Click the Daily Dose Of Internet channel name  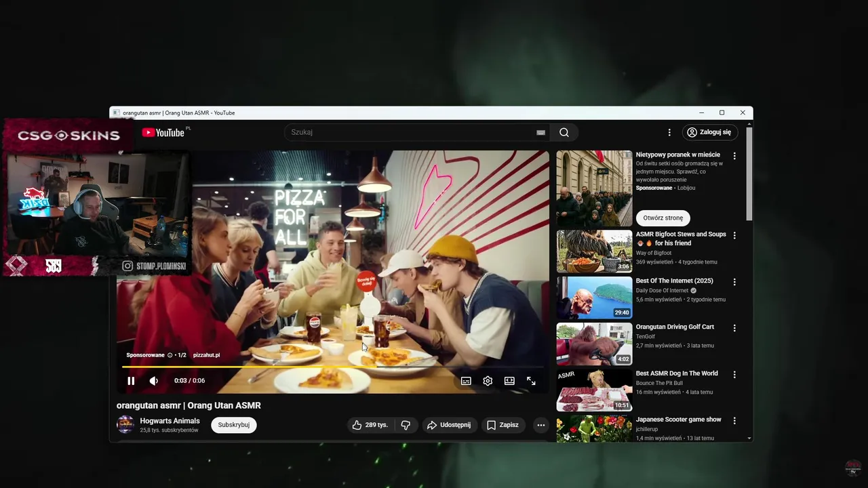[x=662, y=291]
